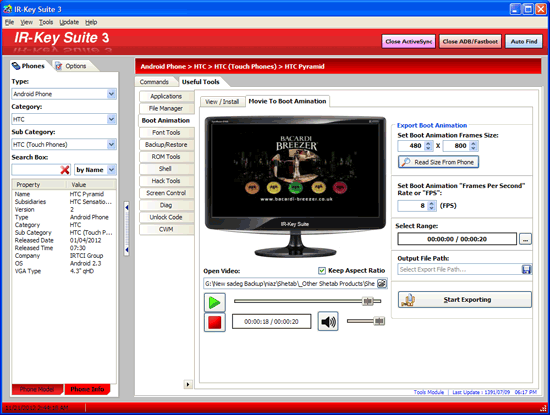The image size is (550, 415).
Task: Open the Unlock Code section
Action: coord(166,217)
